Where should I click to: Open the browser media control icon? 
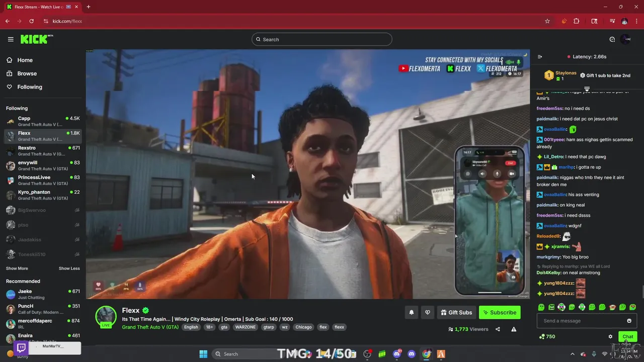coord(612,21)
